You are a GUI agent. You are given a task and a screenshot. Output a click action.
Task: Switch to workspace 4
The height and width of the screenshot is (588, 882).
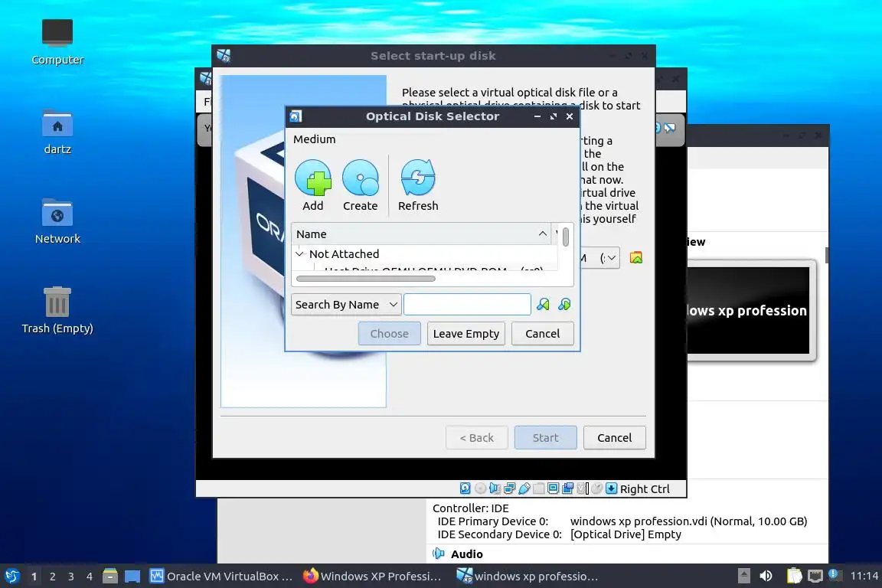90,577
